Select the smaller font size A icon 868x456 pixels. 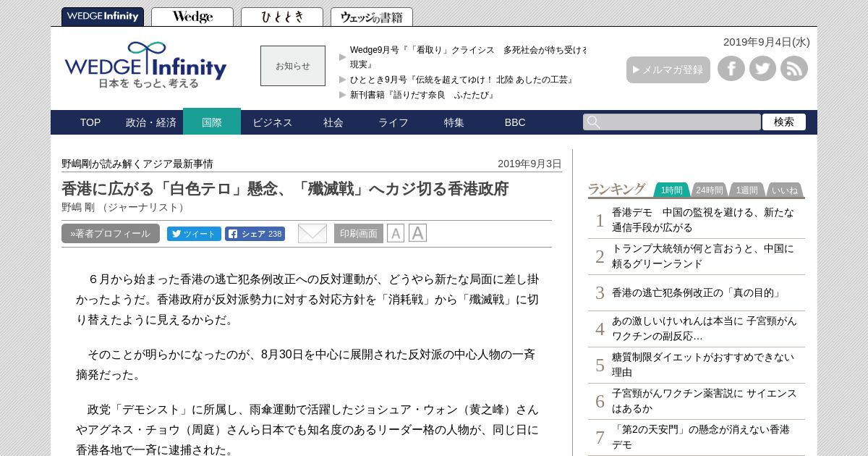point(396,233)
